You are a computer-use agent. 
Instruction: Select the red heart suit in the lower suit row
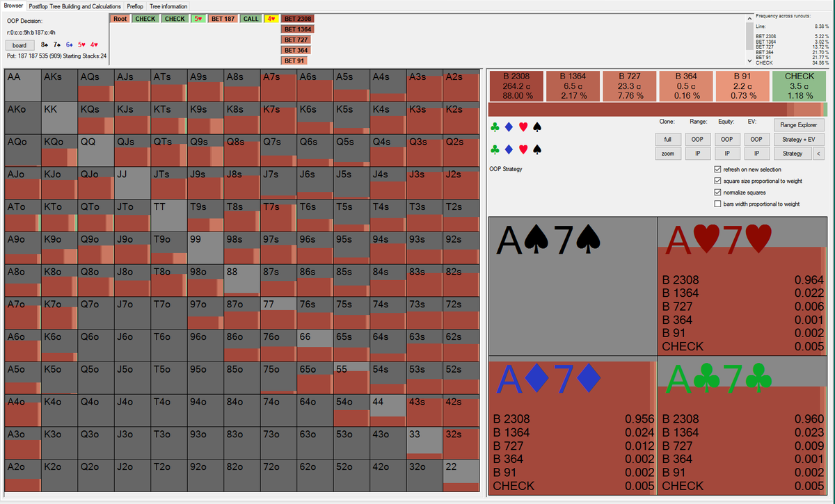pos(523,149)
